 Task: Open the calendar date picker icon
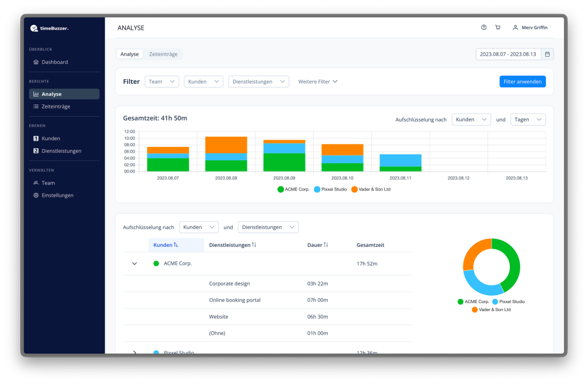pyautogui.click(x=547, y=54)
